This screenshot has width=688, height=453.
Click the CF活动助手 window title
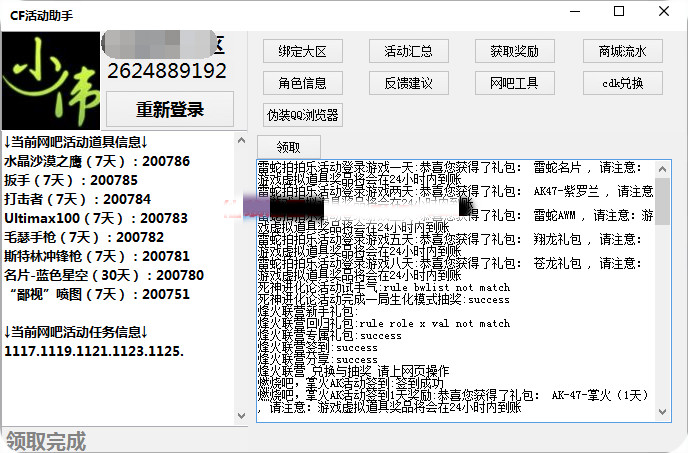[42, 16]
